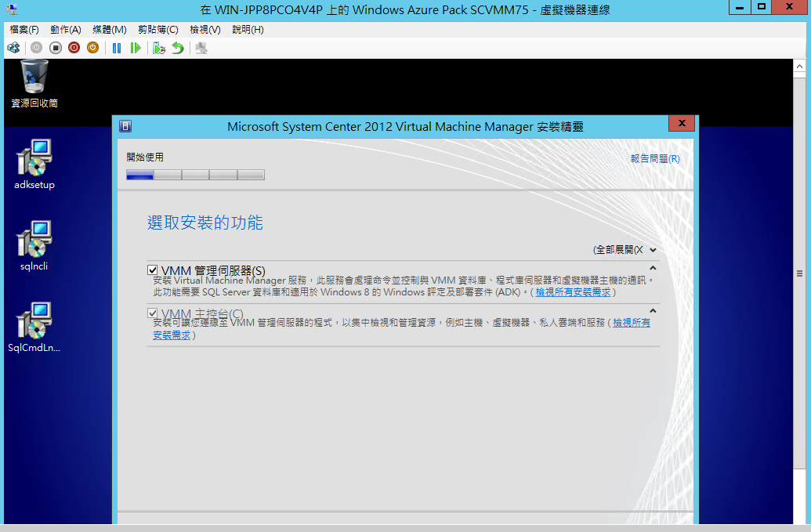The height and width of the screenshot is (532, 811).
Task: Collapse the VMM 管理伺服器 section chevron
Action: click(653, 268)
